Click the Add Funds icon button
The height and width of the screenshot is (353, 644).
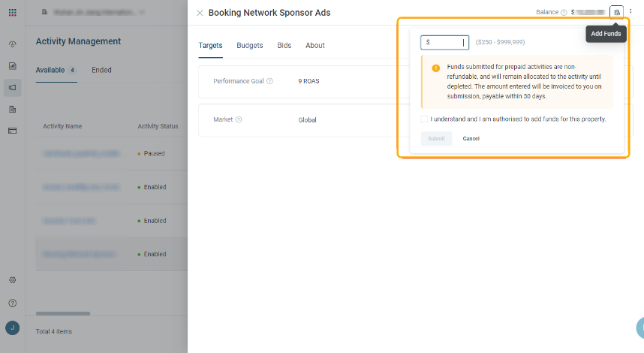(616, 12)
